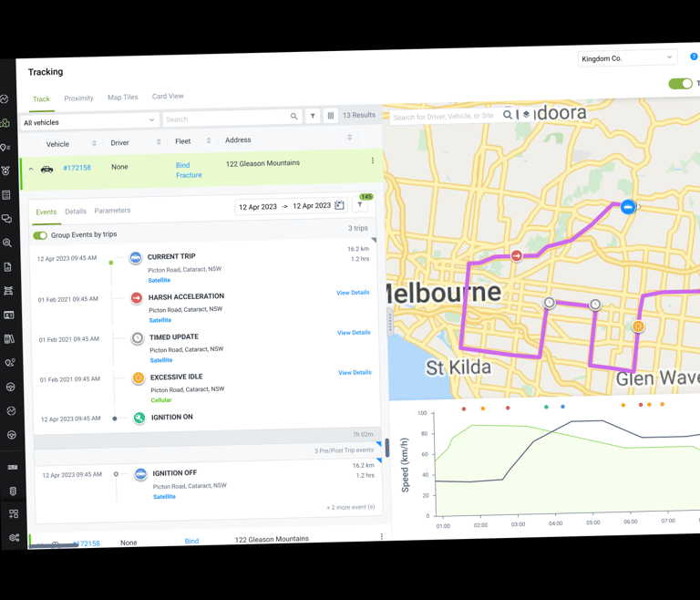The height and width of the screenshot is (600, 700).
Task: Click the blue vehicle marker on map
Action: click(x=628, y=207)
